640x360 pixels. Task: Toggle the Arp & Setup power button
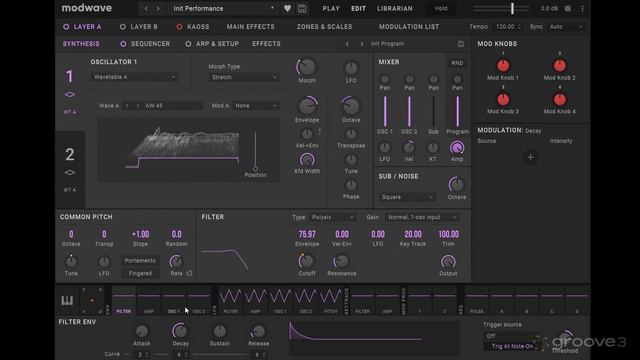pyautogui.click(x=188, y=44)
